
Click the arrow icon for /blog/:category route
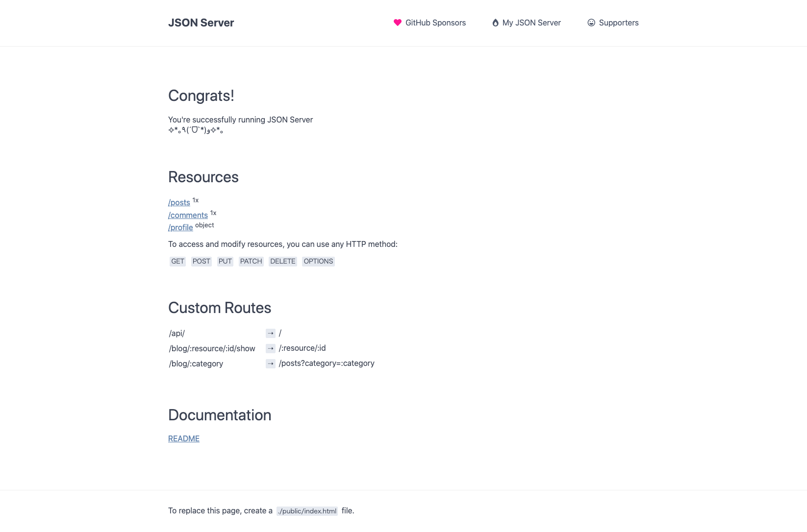coord(271,363)
